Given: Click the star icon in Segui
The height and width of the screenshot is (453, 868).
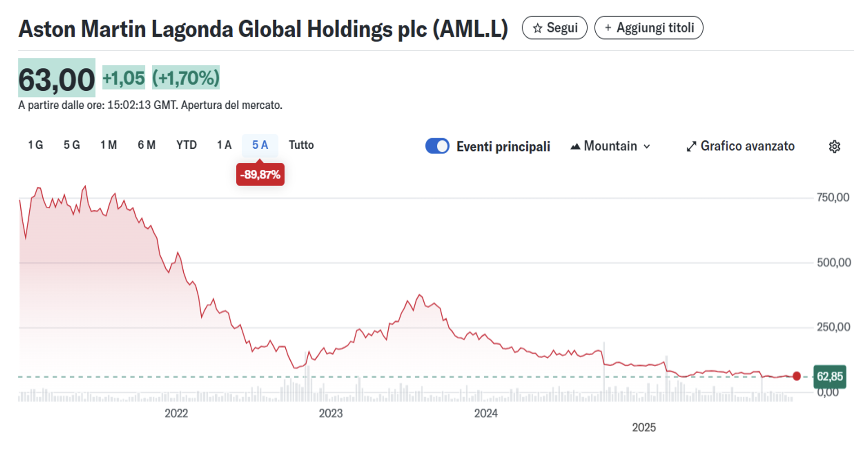Looking at the screenshot, I should coord(537,28).
